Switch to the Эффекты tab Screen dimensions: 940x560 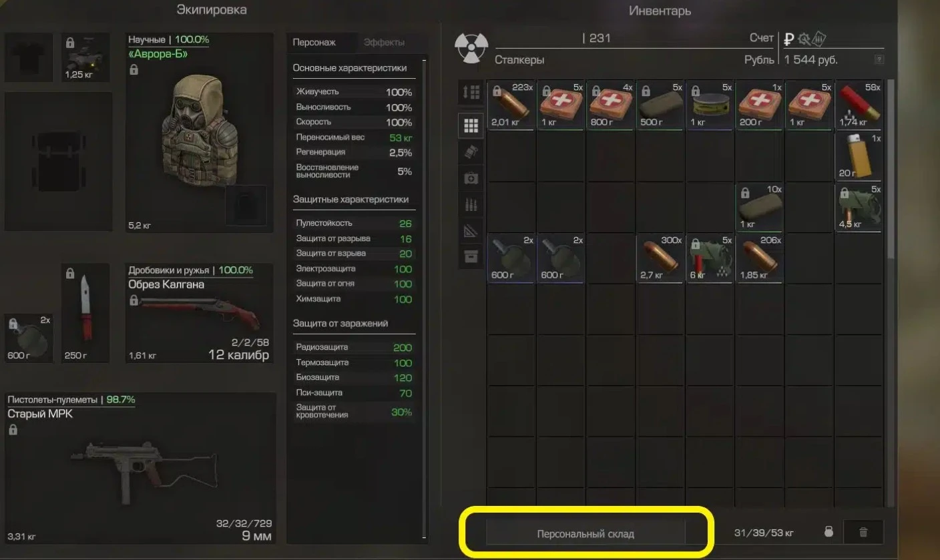tap(384, 42)
